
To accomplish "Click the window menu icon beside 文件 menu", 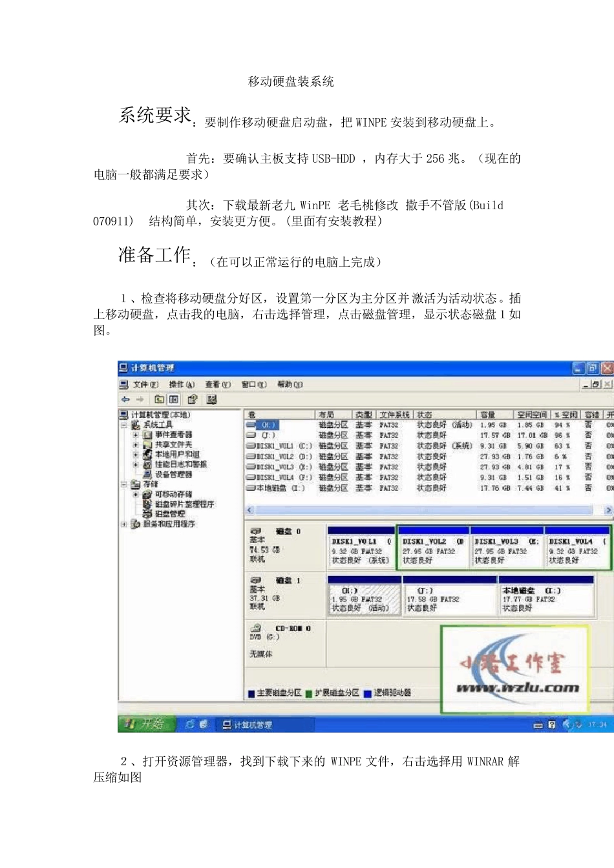I will tap(124, 384).
